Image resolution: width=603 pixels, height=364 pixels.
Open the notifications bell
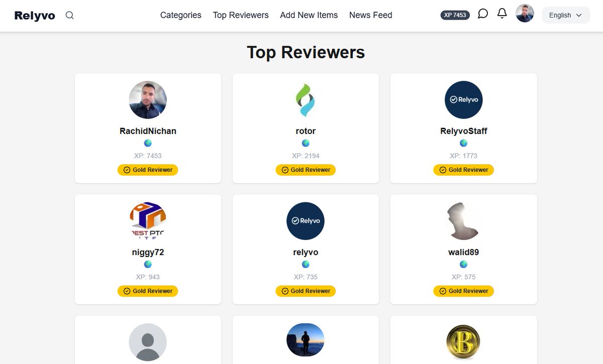coord(502,14)
